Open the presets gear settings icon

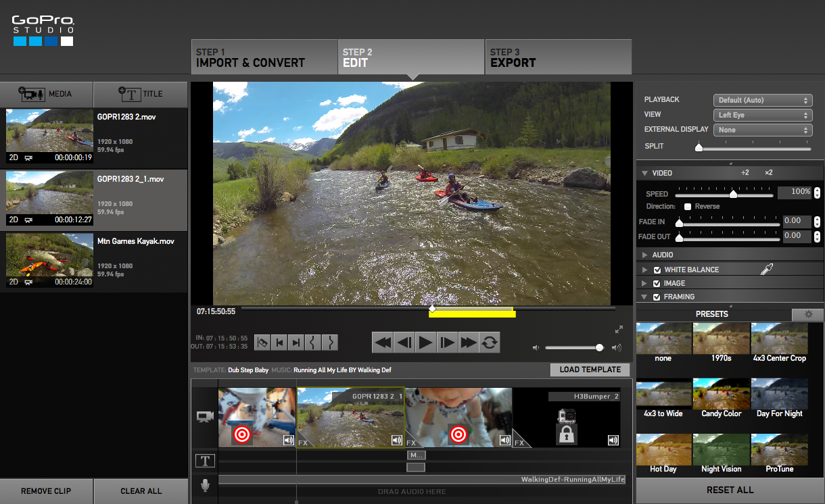click(x=809, y=315)
